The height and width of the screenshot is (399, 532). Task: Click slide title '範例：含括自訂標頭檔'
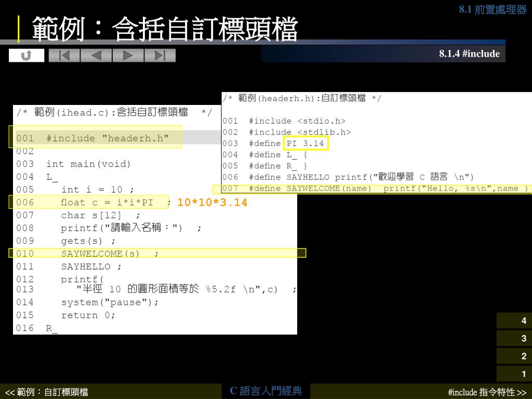165,29
